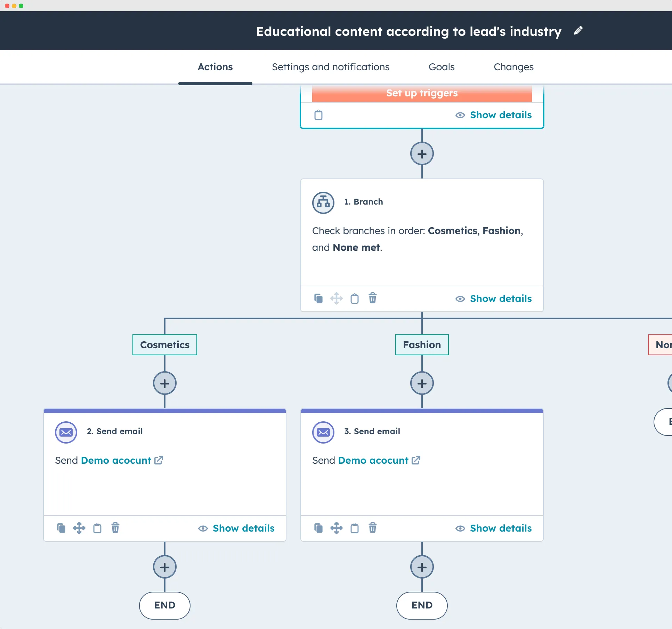Show details of the trigger card
The image size is (672, 629).
(494, 115)
